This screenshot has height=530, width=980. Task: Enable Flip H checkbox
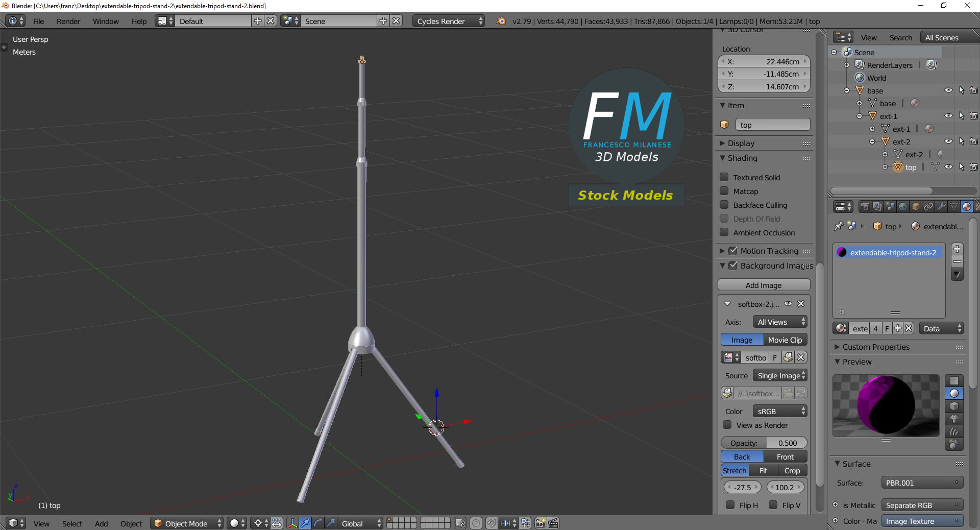730,505
